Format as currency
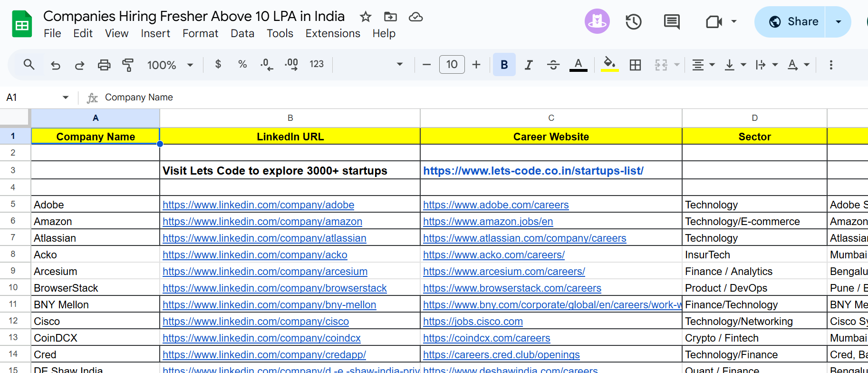Image resolution: width=868 pixels, height=373 pixels. coord(218,64)
